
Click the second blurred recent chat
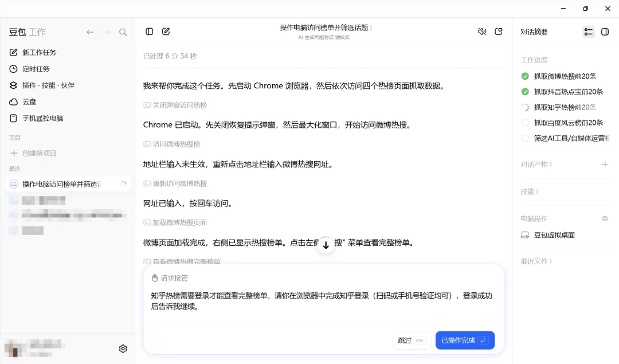click(x=68, y=215)
